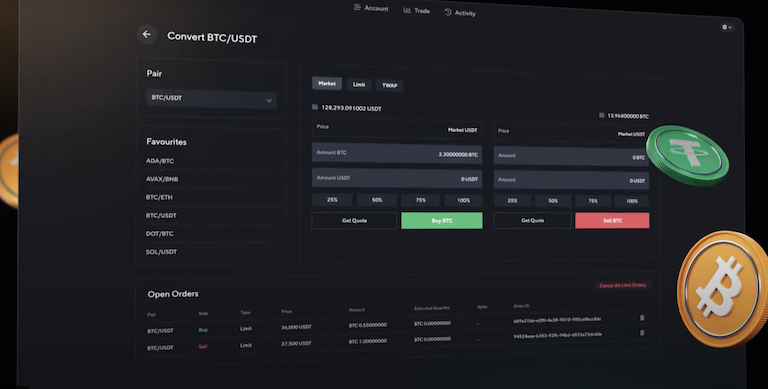The height and width of the screenshot is (389, 768).
Task: Click the red Sell side label in orders
Action: point(203,346)
